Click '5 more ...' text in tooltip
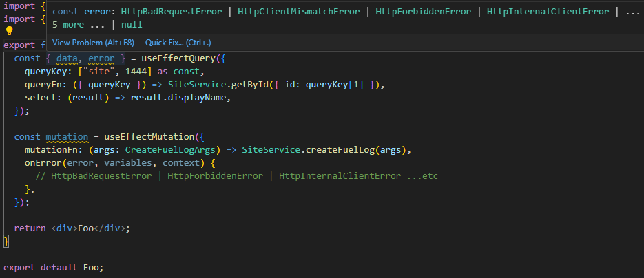Image resolution: width=644 pixels, height=278 pixels. click(79, 25)
